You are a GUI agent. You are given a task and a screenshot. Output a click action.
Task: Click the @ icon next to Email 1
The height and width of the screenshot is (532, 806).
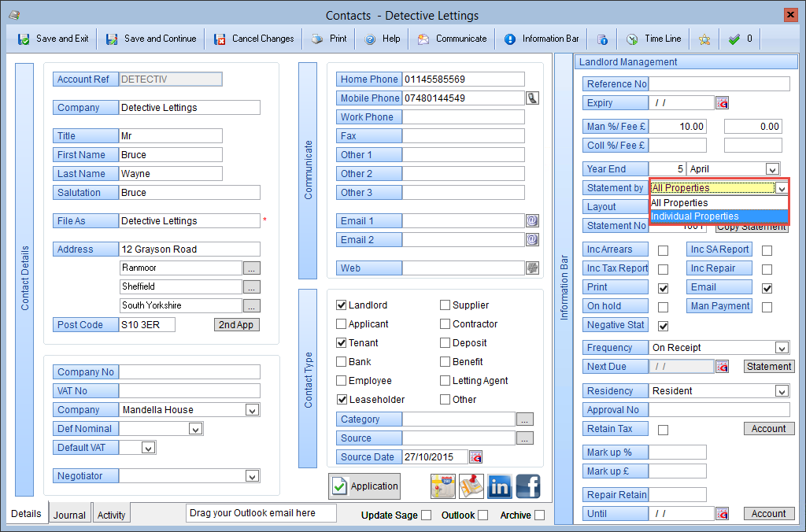coord(533,220)
